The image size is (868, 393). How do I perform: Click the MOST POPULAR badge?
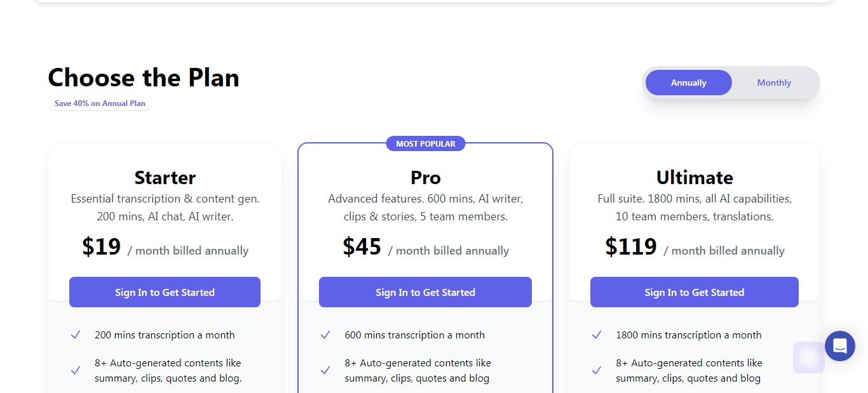[x=426, y=143]
